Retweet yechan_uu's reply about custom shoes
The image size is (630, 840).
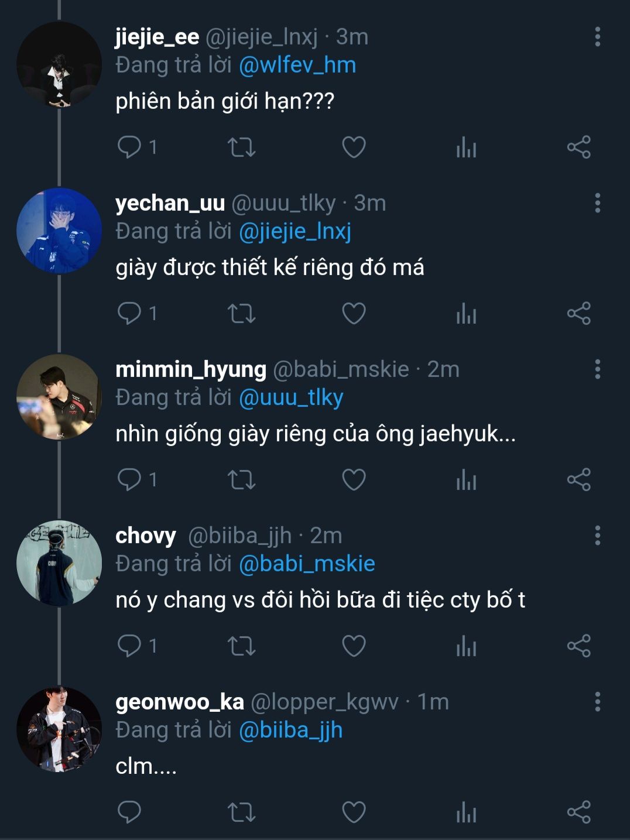tap(241, 313)
